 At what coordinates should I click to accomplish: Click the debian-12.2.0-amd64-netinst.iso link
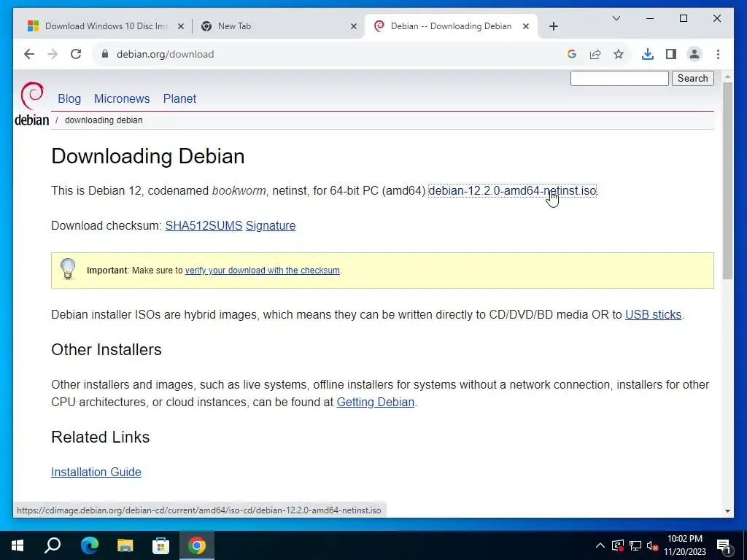(x=512, y=190)
